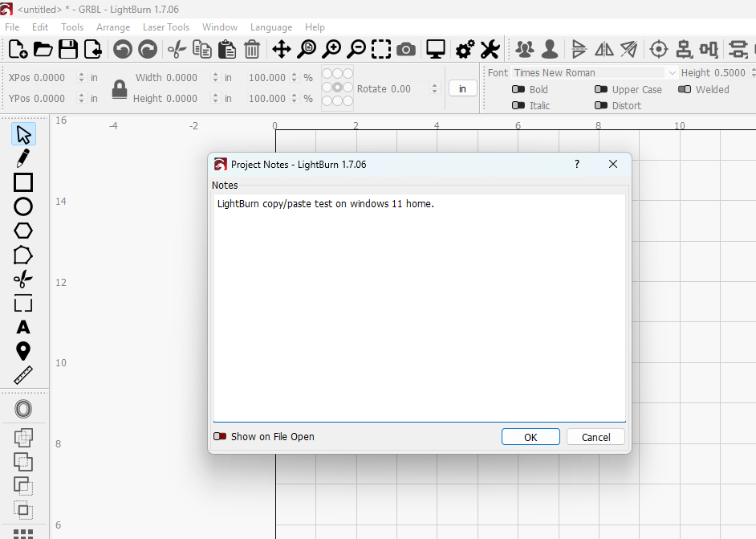Open the Tools menu
The image size is (756, 539).
coord(72,27)
